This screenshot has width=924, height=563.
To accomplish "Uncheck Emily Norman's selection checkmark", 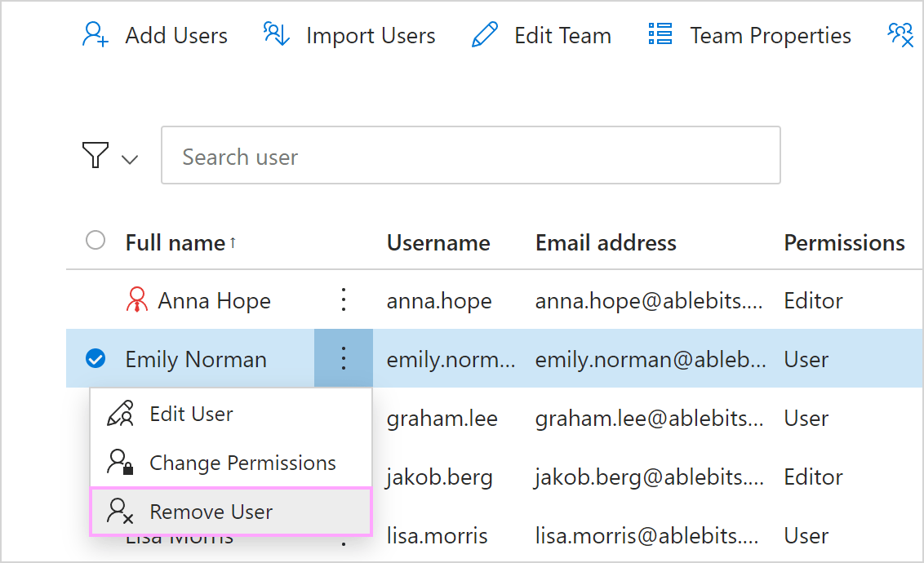I will [x=96, y=358].
